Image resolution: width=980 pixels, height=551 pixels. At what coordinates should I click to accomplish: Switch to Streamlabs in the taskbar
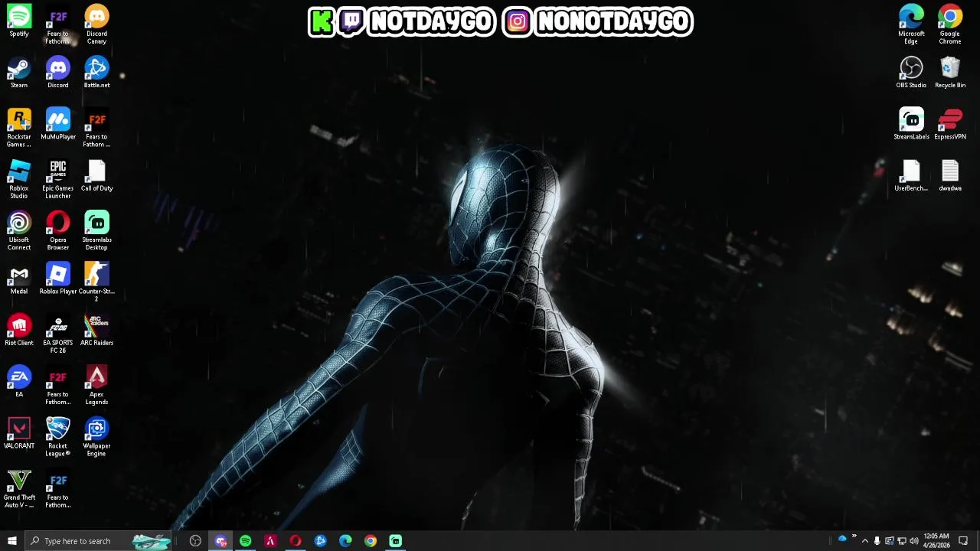tap(395, 541)
